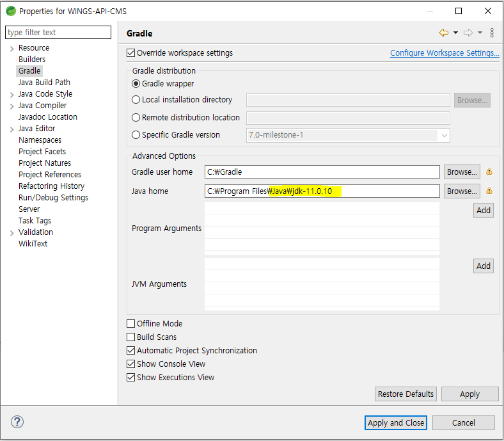504x441 pixels.
Task: Open the Project Natures page
Action: pyautogui.click(x=45, y=163)
